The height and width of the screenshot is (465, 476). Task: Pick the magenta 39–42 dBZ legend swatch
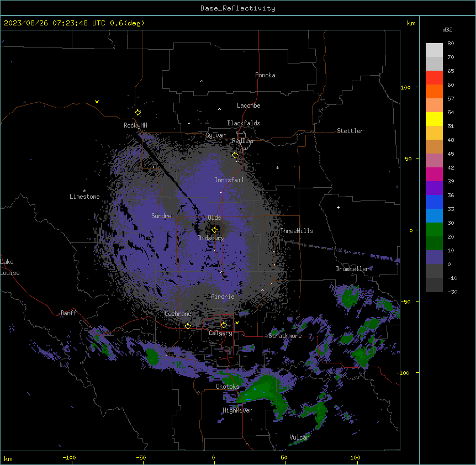[x=434, y=174]
